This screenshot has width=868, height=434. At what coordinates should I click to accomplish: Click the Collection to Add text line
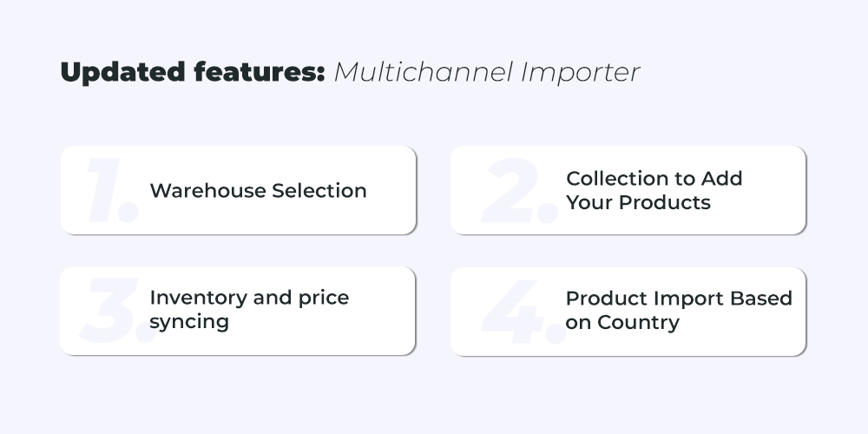654,178
